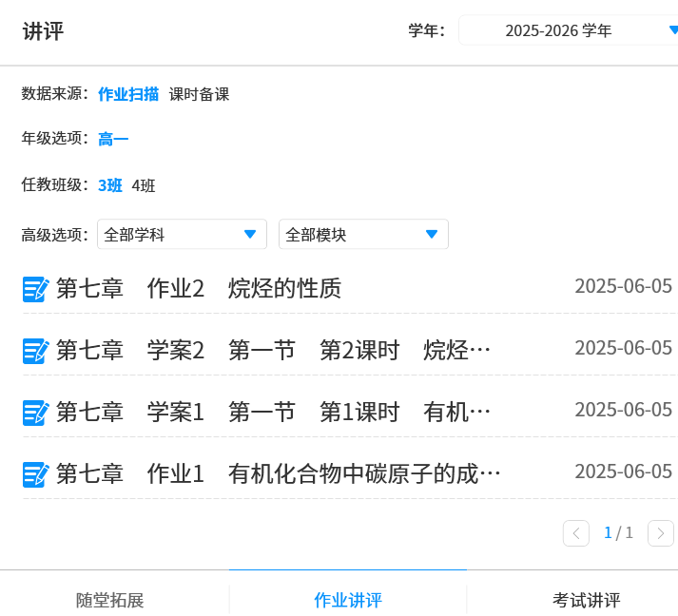
Task: Choose grade 高一
Action: (x=113, y=139)
